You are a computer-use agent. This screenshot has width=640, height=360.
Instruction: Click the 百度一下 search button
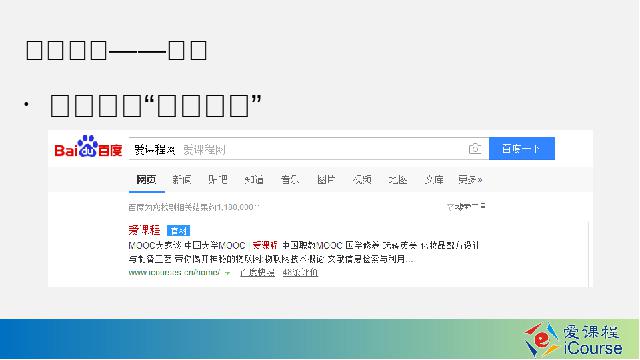[522, 149]
